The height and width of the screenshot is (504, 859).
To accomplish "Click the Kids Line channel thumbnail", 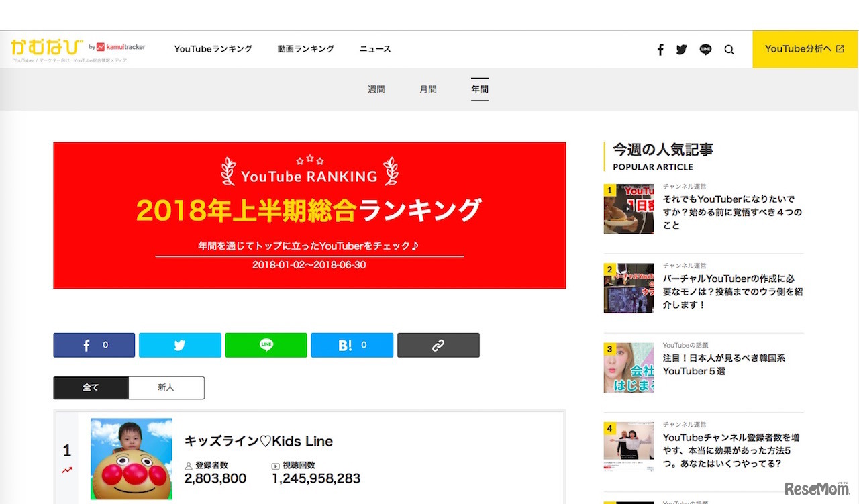I will pos(131,459).
